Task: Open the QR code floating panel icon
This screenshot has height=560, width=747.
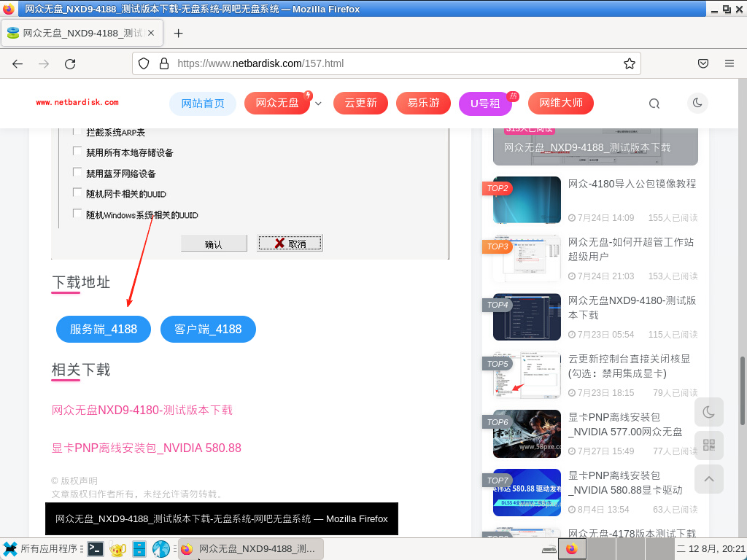Action: click(708, 445)
